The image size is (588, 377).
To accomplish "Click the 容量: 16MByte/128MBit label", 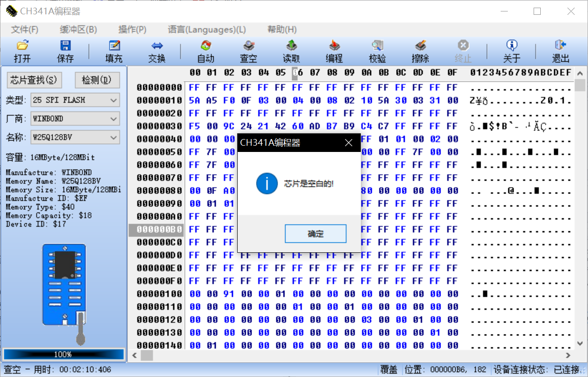I will pos(50,157).
